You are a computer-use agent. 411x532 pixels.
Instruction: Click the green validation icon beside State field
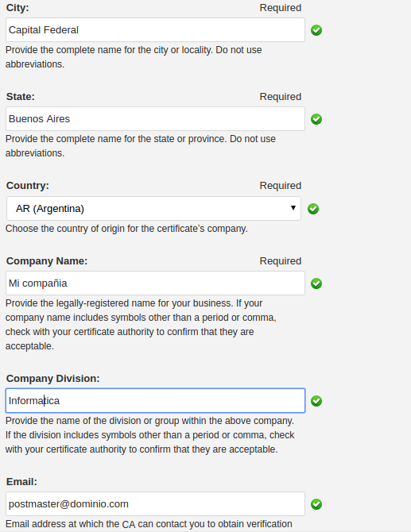point(316,119)
